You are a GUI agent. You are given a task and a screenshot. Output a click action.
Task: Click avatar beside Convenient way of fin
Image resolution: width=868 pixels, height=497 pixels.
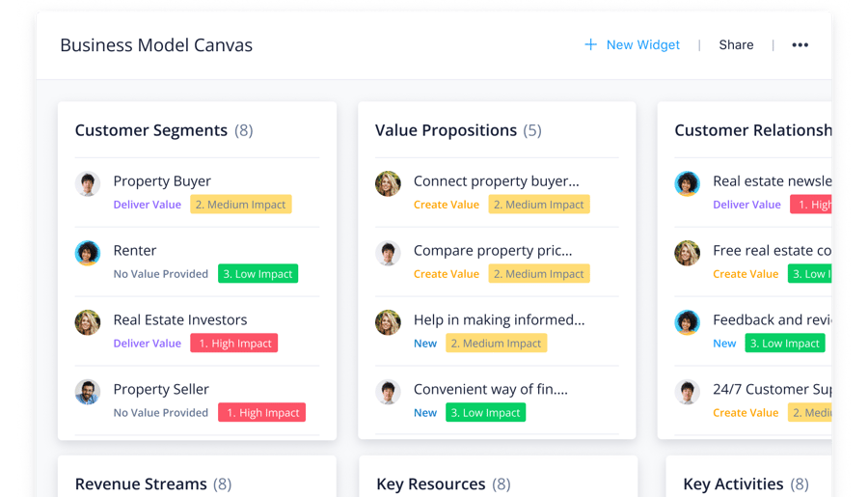pos(388,392)
